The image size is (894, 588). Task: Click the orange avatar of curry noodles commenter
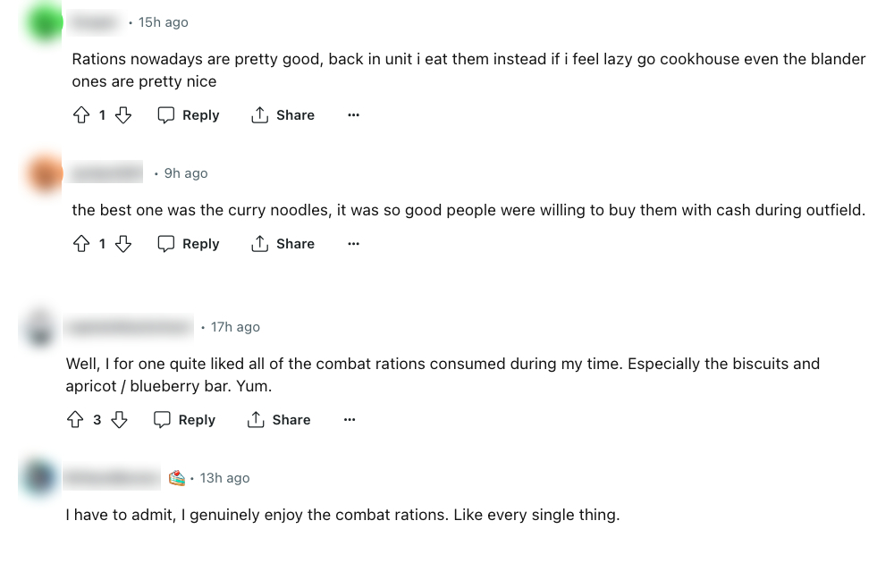coord(45,173)
